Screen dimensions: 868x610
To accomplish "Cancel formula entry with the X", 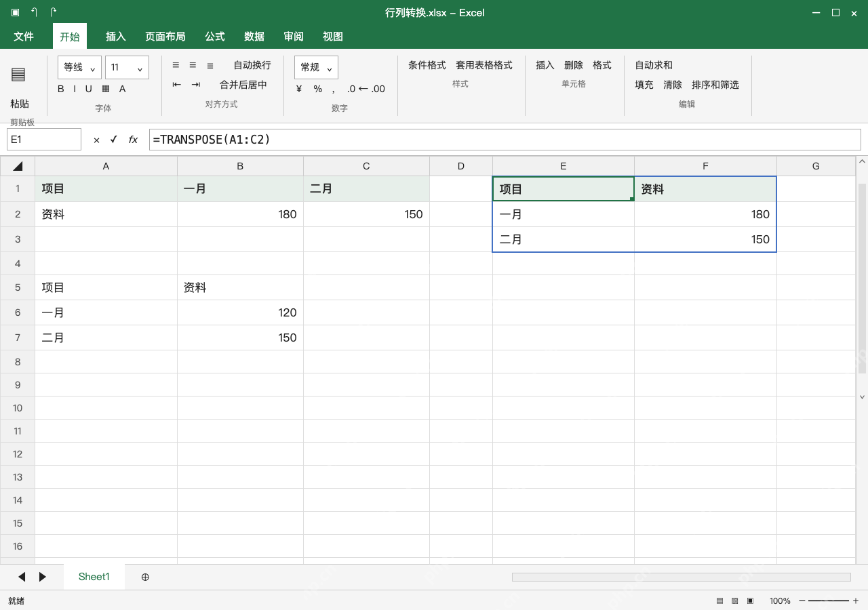I will pos(96,140).
